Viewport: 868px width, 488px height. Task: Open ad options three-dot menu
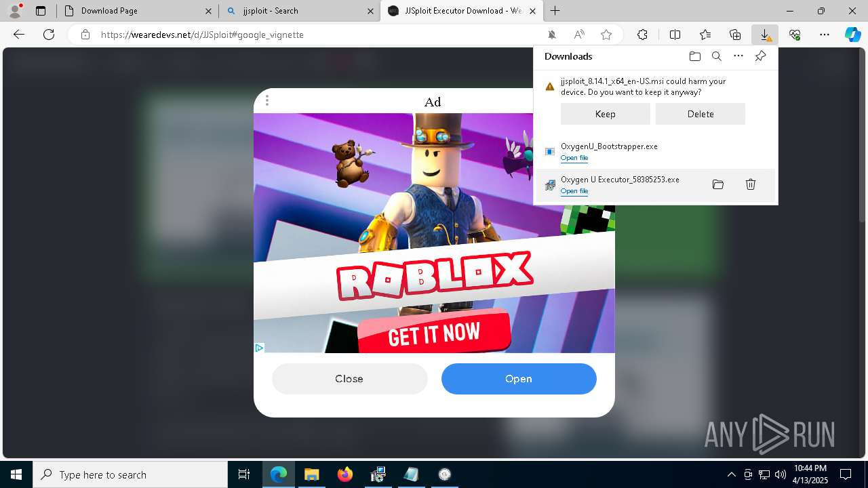coord(267,100)
